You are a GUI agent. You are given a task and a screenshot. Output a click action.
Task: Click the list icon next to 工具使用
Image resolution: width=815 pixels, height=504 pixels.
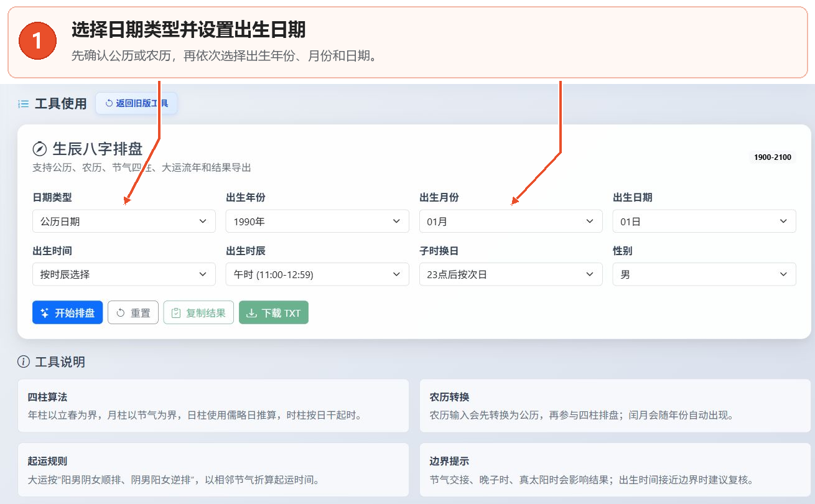point(24,104)
